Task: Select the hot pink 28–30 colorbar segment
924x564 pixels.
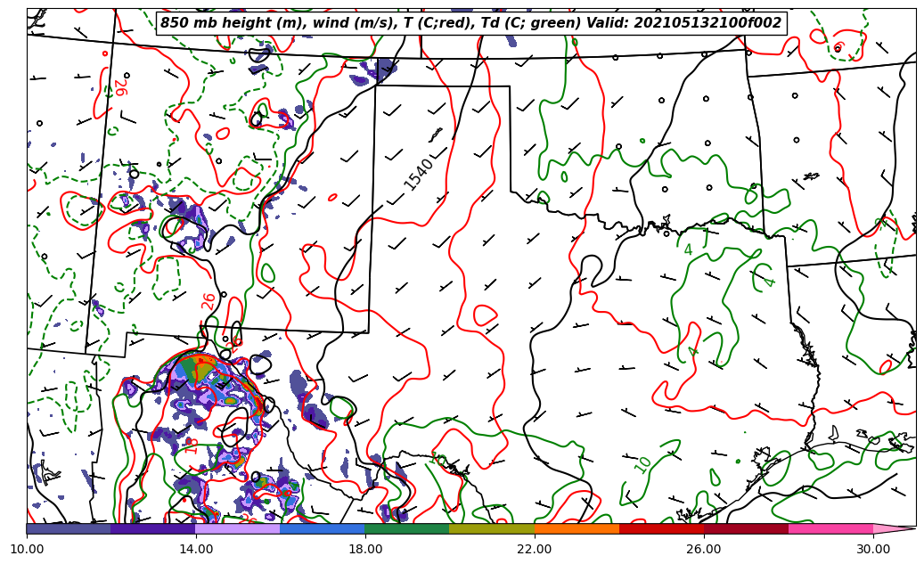Action: (830, 528)
